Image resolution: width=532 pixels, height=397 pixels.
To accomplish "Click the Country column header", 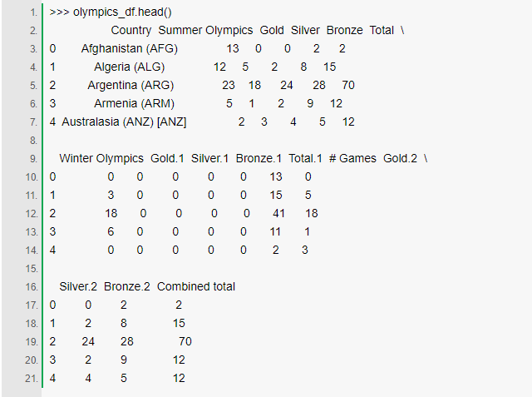I will pyautogui.click(x=131, y=30).
